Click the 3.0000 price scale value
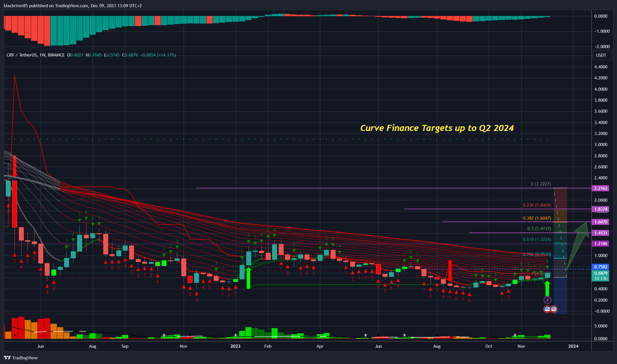 [601, 145]
